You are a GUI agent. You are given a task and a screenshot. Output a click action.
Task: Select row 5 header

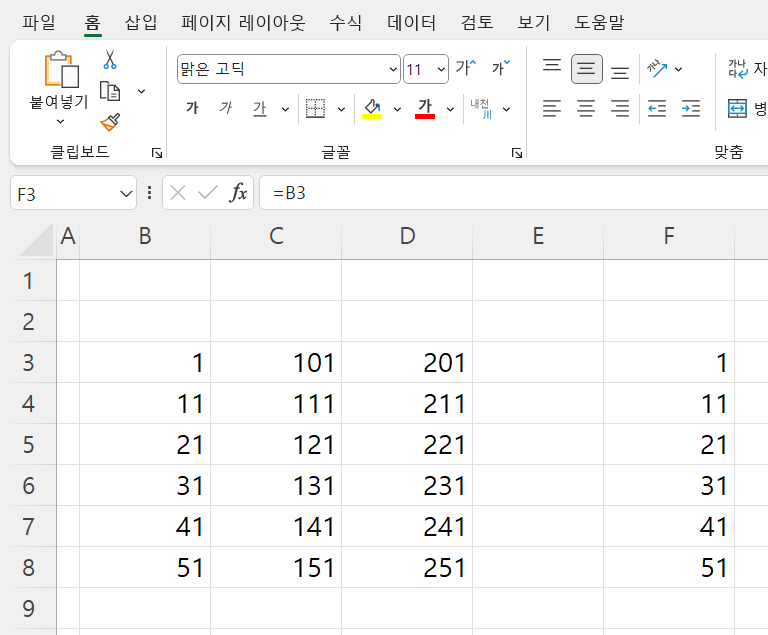(x=28, y=444)
